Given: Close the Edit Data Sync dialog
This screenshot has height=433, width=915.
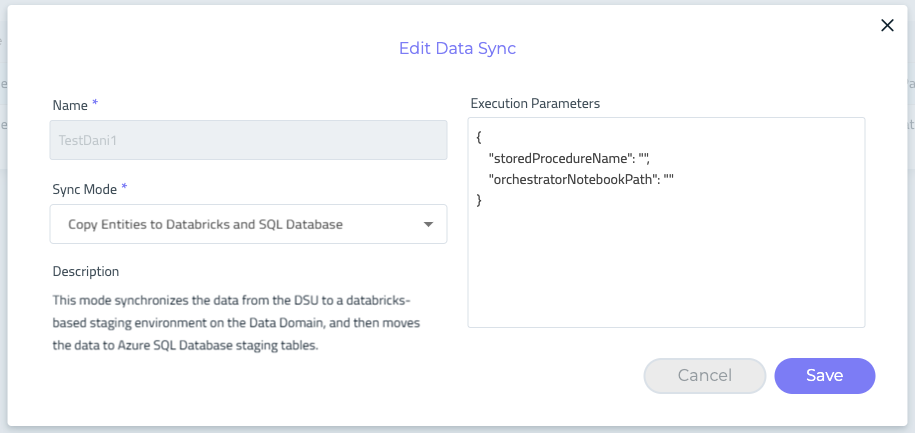Looking at the screenshot, I should pos(886,26).
